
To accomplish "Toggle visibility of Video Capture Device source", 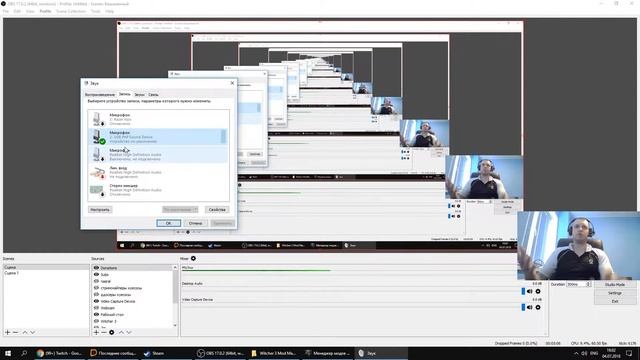I will [96, 301].
